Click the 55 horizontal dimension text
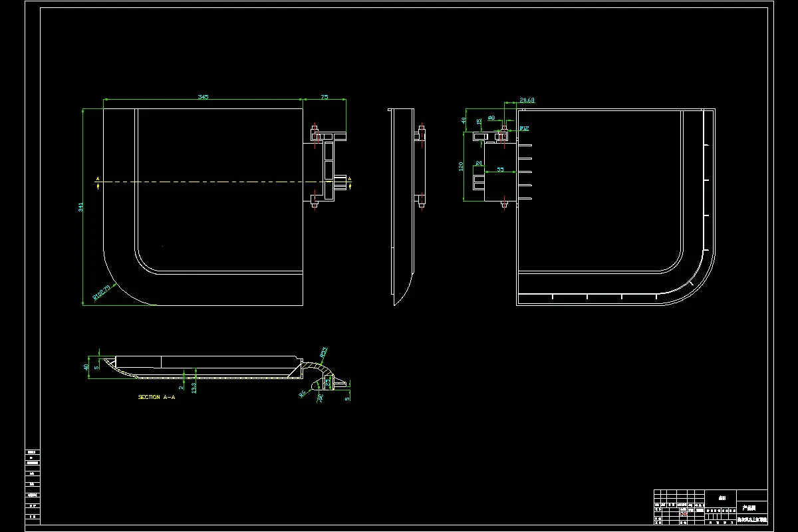Viewport: 798px width, 532px height. click(x=500, y=170)
